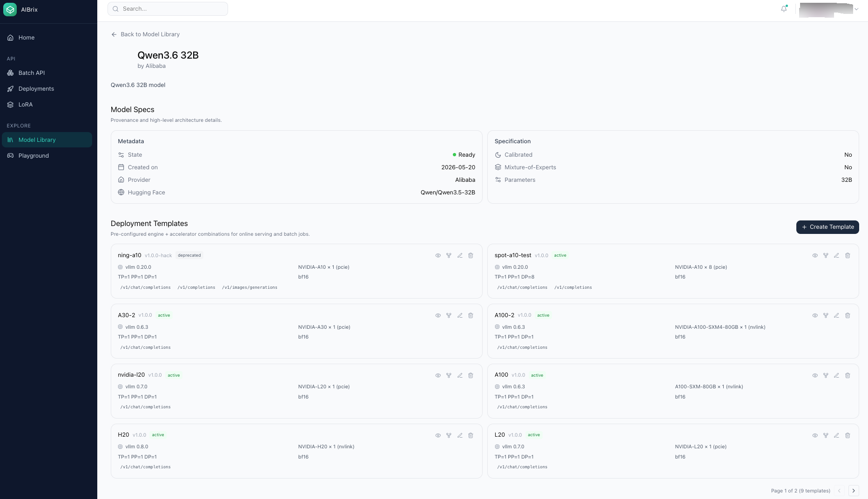View the L20 v1.0.0 template eye icon
The width and height of the screenshot is (868, 499).
click(815, 435)
